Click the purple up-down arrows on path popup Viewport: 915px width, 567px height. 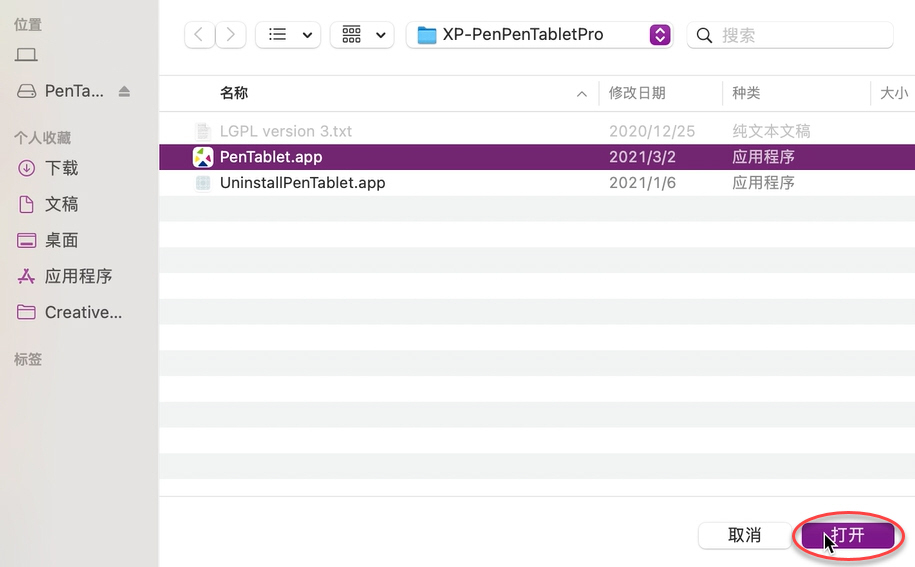[x=659, y=35]
